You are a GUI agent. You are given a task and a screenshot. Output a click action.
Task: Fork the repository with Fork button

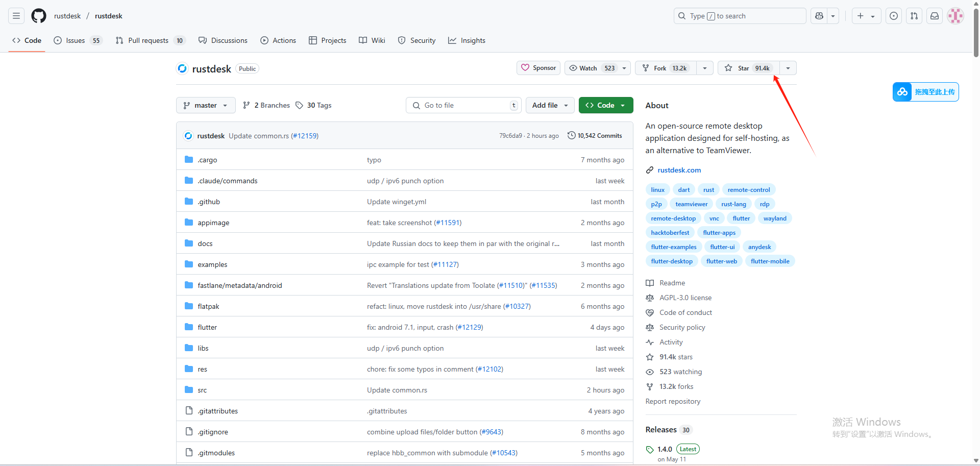pyautogui.click(x=666, y=68)
